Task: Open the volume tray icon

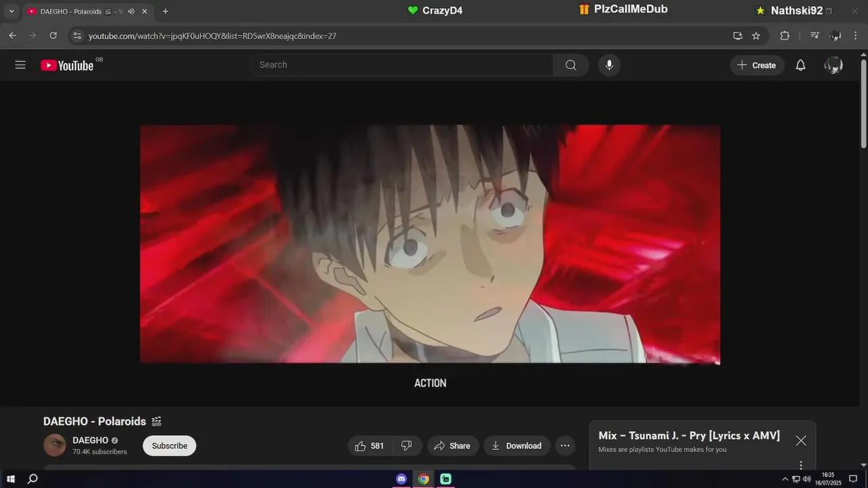Action: pyautogui.click(x=807, y=479)
